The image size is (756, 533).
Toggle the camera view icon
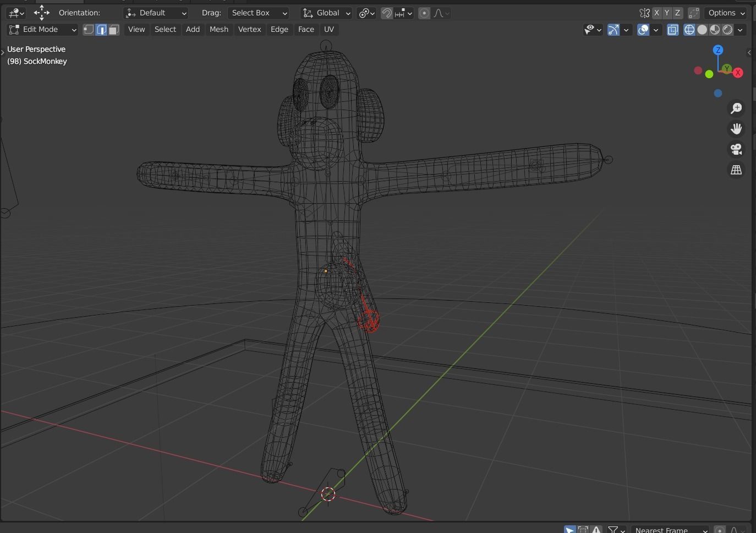(736, 149)
